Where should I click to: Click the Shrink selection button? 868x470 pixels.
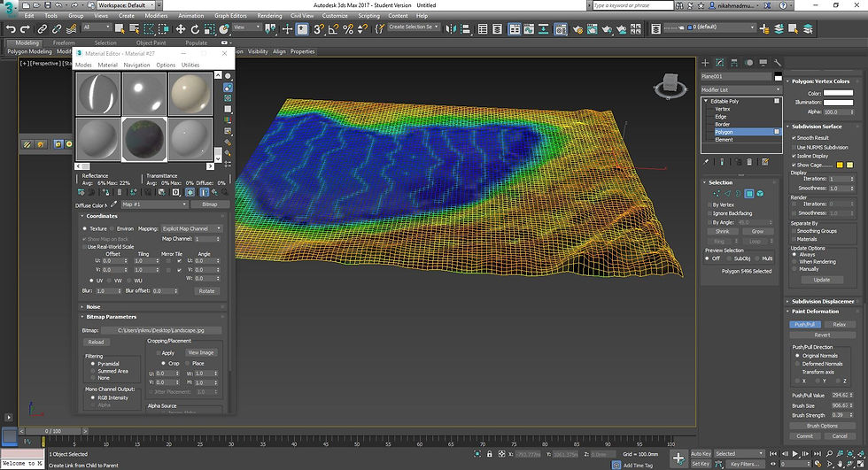pyautogui.click(x=723, y=231)
